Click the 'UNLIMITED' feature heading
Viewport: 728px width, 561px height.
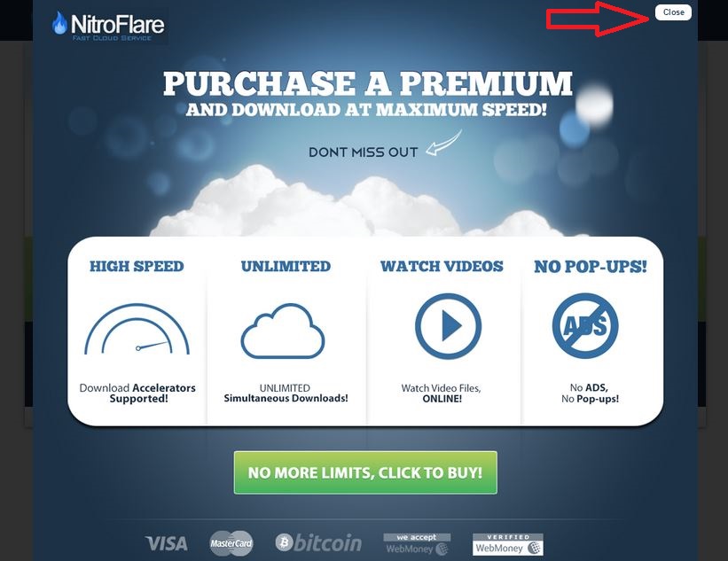coord(286,267)
